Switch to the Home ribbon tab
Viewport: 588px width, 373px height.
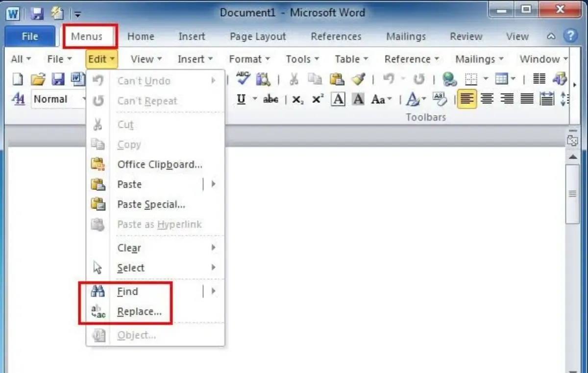[x=141, y=36]
